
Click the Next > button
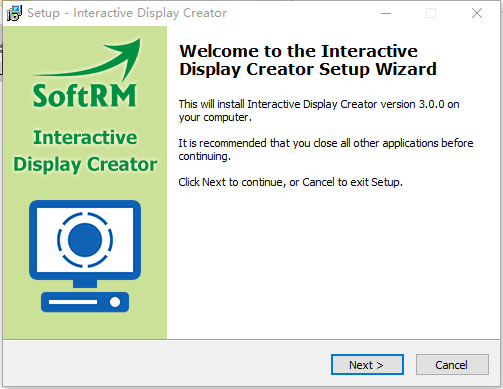click(x=367, y=365)
